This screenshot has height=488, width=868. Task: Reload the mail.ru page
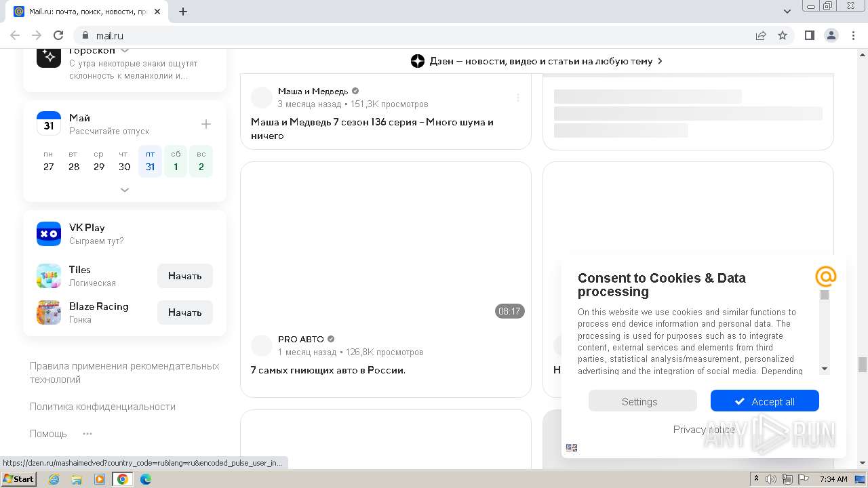[58, 35]
